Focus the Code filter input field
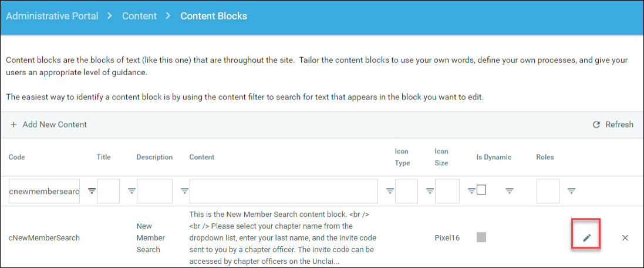644x268 pixels. click(x=44, y=191)
